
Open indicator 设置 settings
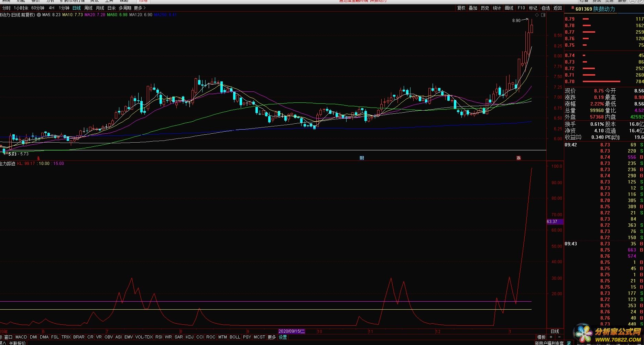coord(283,337)
